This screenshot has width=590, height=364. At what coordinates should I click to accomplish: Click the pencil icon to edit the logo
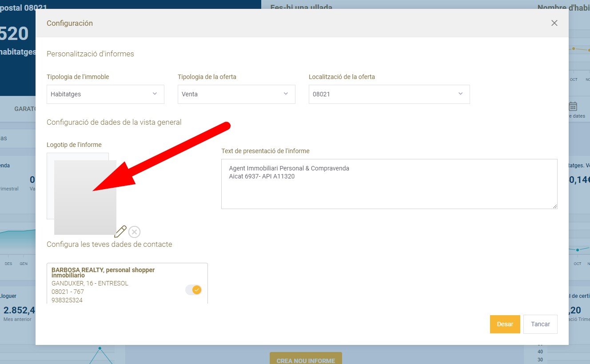120,232
